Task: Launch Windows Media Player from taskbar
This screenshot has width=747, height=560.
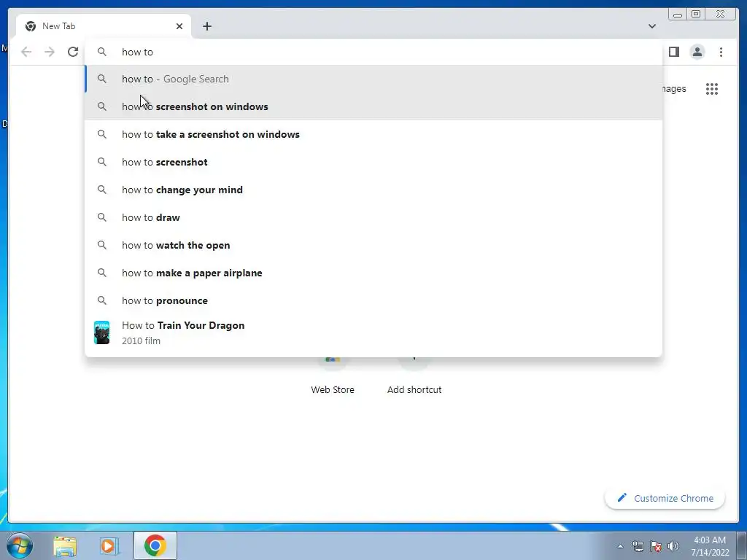Action: [x=109, y=545]
